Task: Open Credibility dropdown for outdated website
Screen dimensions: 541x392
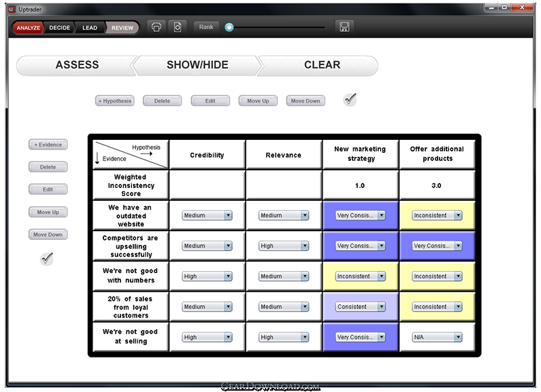Action: pos(207,216)
